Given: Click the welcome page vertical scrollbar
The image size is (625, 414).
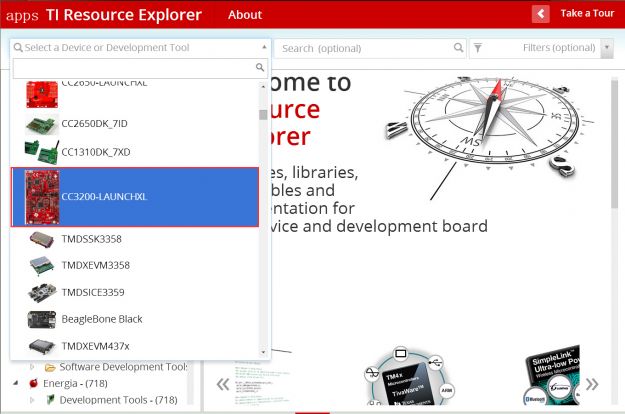Looking at the screenshot, I should (x=614, y=144).
